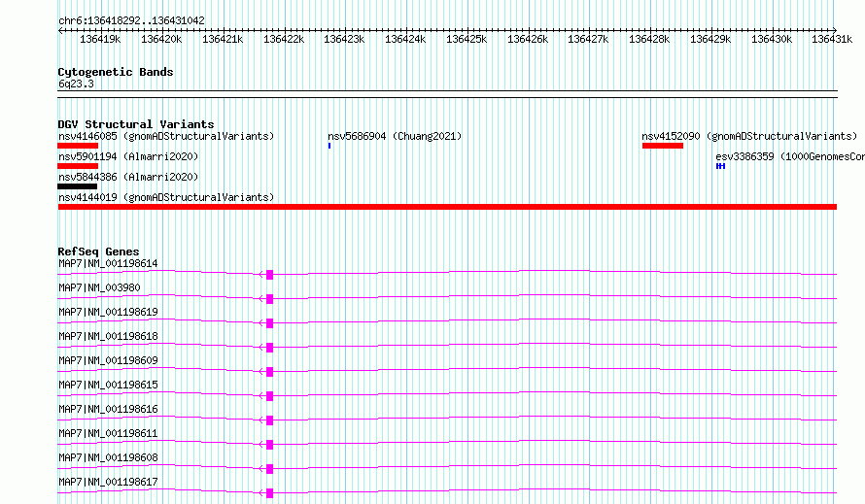Click the magenta exon block of NM_001198615
Viewport: 865px width, 504px height.
270,396
